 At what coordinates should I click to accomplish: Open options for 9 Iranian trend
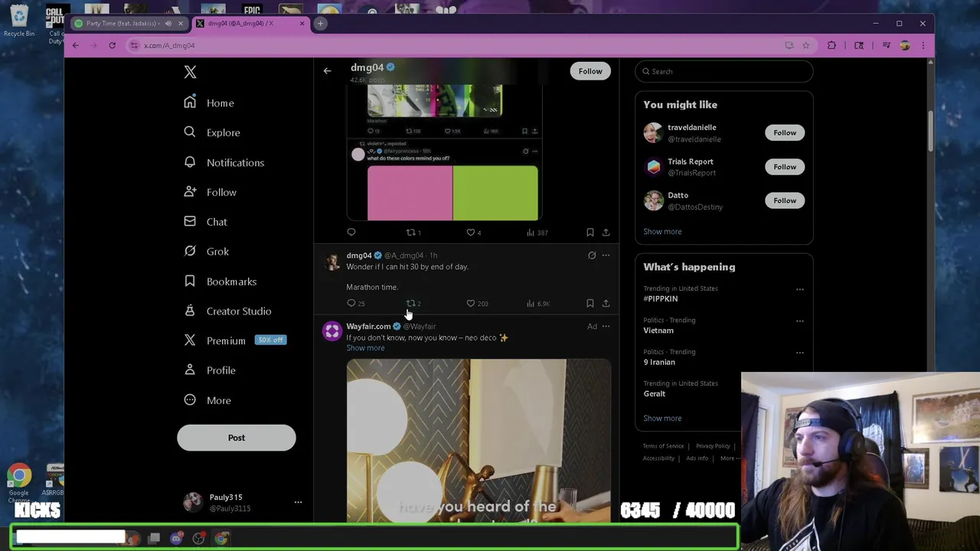799,353
